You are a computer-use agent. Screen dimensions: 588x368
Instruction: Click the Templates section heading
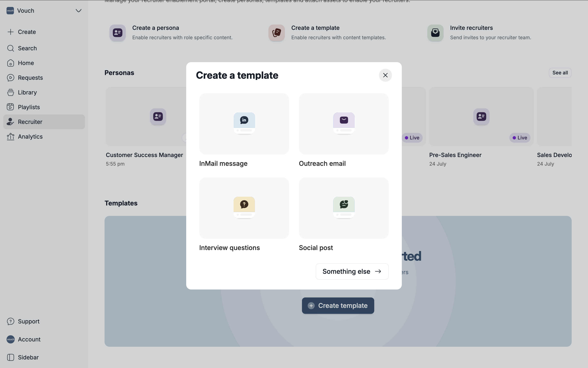121,203
